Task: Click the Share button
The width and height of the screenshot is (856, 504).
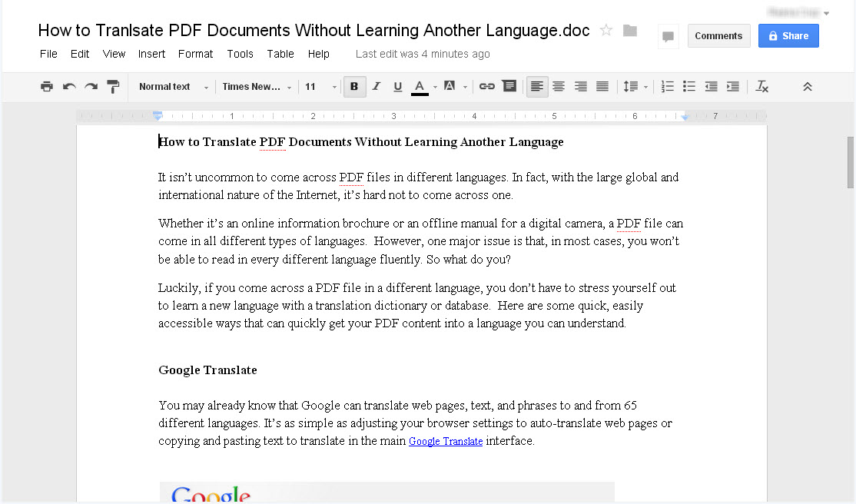Action: pyautogui.click(x=788, y=35)
